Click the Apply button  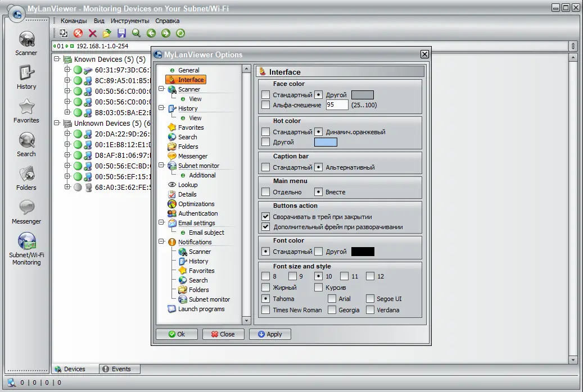coord(270,334)
